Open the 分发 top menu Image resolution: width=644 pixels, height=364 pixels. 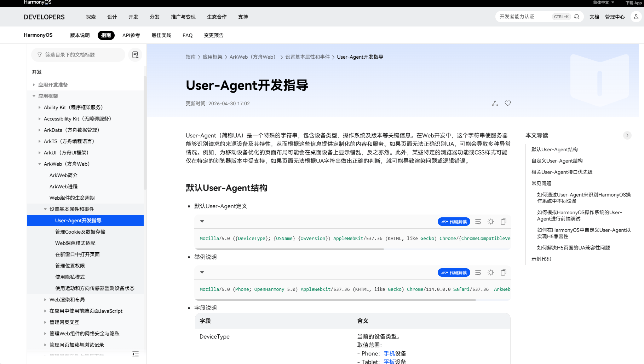155,17
